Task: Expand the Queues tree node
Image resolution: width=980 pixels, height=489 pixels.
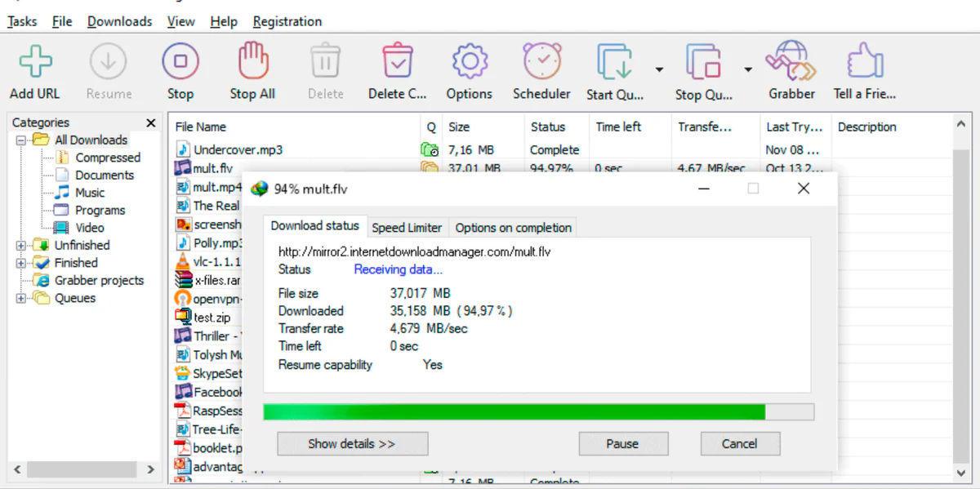Action: (21, 299)
